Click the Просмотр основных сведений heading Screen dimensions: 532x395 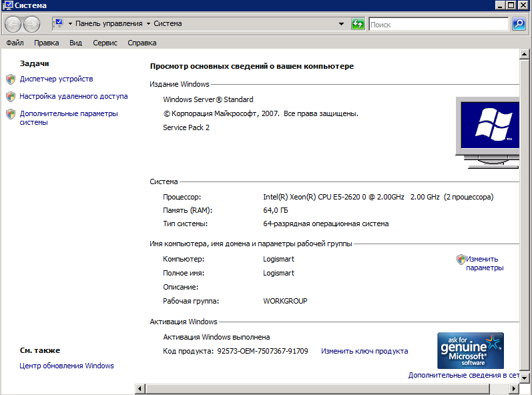(252, 66)
